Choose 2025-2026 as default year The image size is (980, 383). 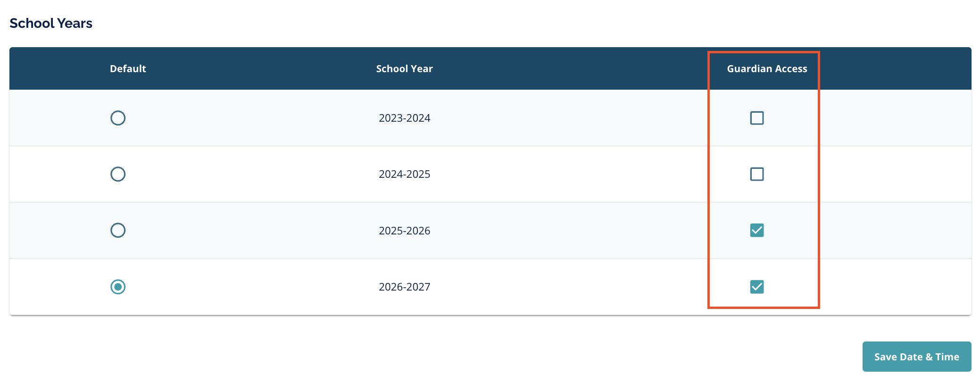pyautogui.click(x=118, y=230)
